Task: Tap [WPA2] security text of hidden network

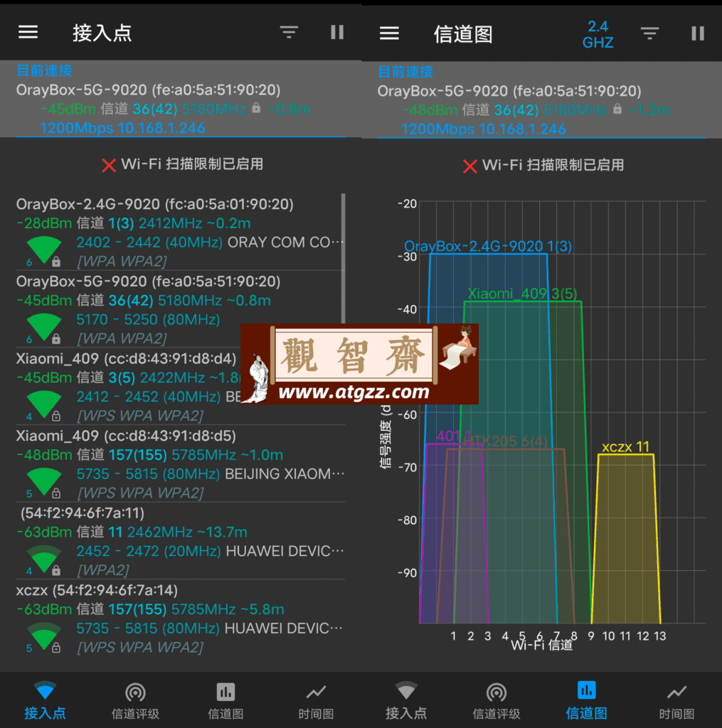Action: 103,569
